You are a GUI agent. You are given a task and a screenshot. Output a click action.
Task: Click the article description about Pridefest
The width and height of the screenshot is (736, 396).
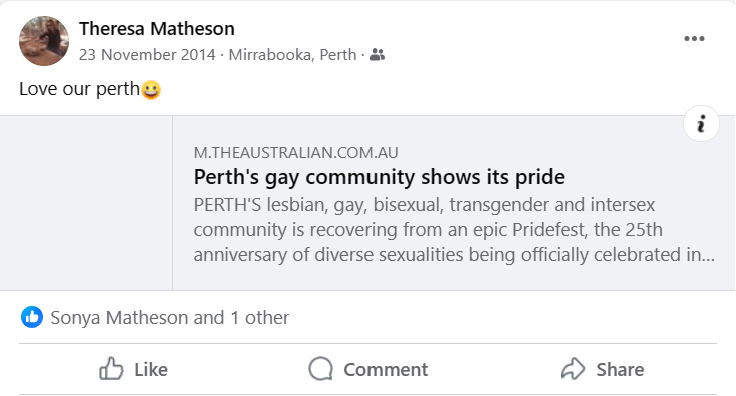point(454,230)
